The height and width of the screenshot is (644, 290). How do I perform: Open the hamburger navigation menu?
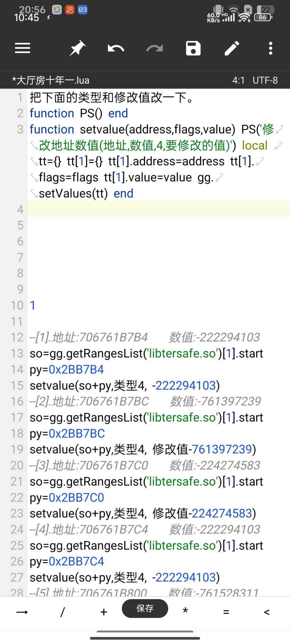[22, 48]
